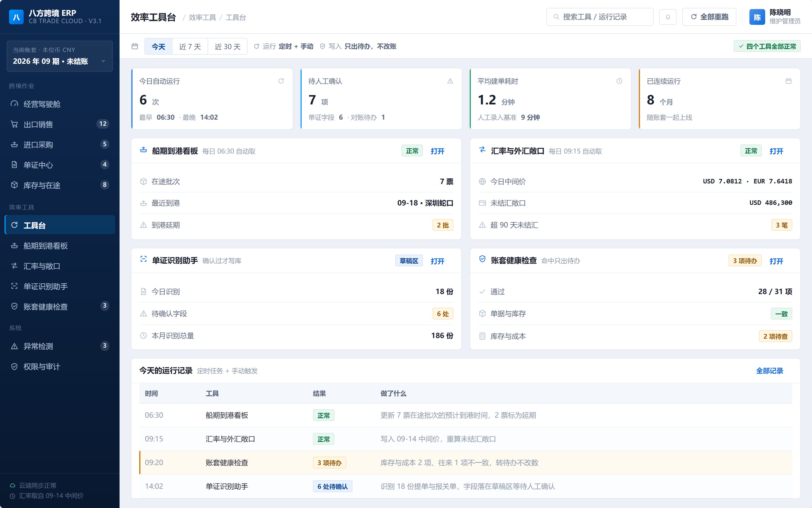
Task: Click the 09:20 账套健康检查 log row
Action: coord(466,463)
